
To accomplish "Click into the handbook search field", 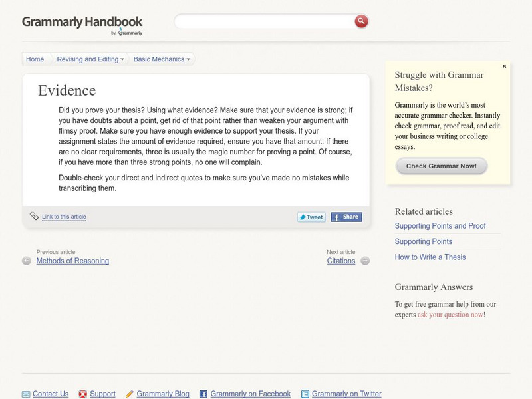I will tap(265, 21).
